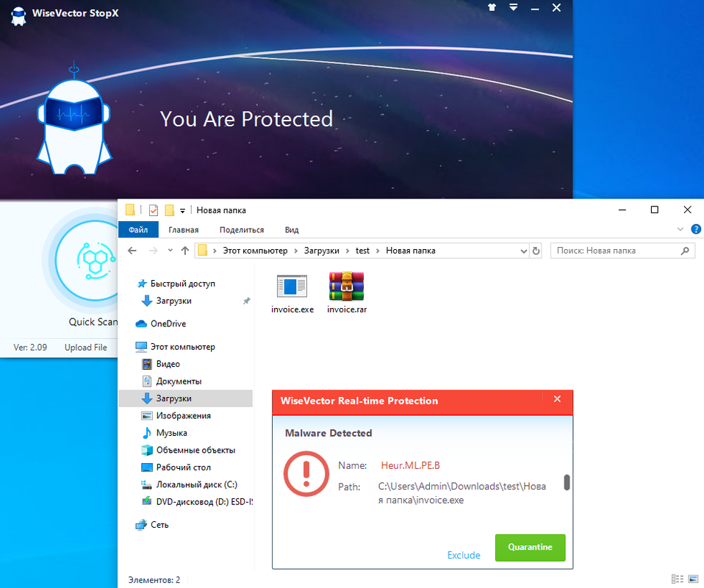Click Загрузки breadcrumb in address bar
This screenshot has height=588, width=704.
tap(321, 251)
